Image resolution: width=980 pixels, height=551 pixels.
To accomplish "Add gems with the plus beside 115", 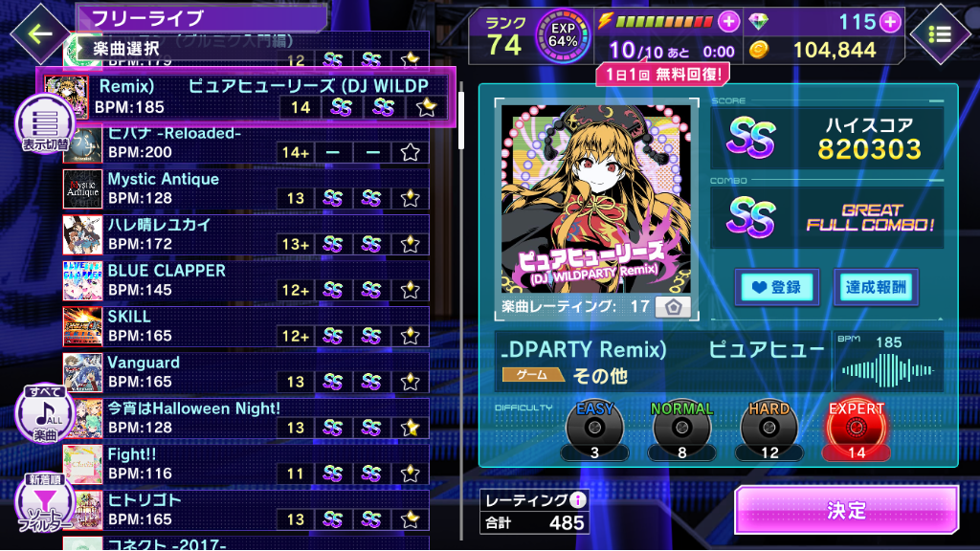I will point(890,22).
